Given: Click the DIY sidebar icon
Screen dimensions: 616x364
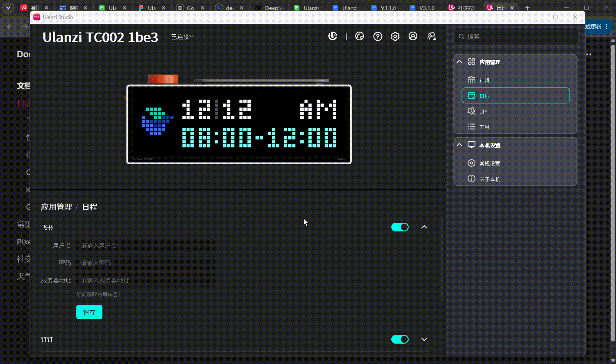Looking at the screenshot, I should [472, 111].
